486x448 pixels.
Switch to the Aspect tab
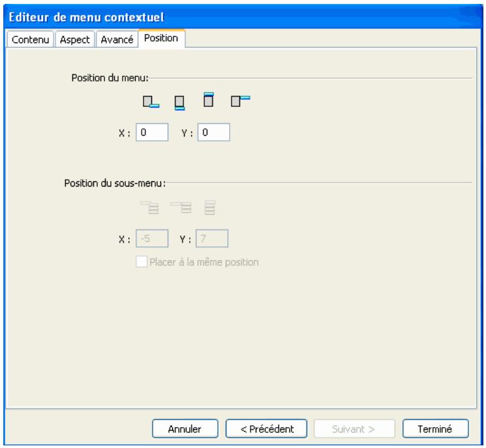(x=75, y=39)
